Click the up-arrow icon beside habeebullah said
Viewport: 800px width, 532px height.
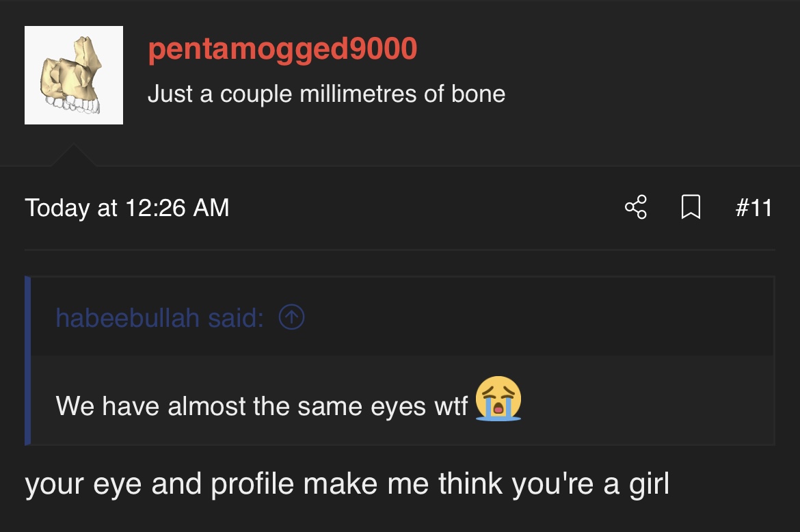click(292, 317)
